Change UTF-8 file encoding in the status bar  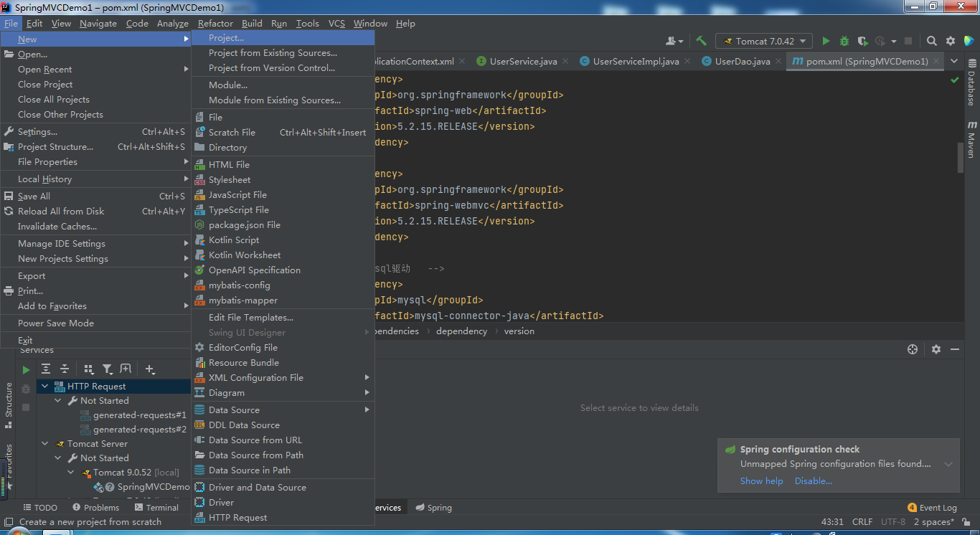[893, 521]
